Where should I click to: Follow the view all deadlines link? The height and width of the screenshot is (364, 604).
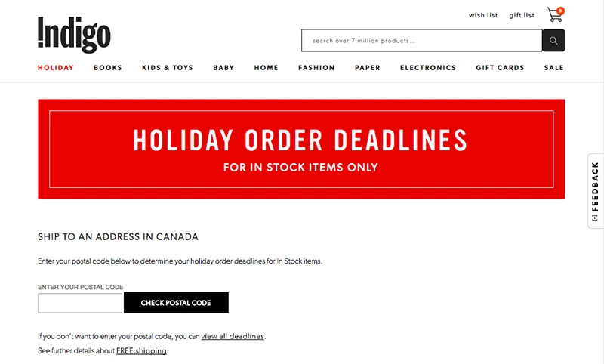(233, 336)
